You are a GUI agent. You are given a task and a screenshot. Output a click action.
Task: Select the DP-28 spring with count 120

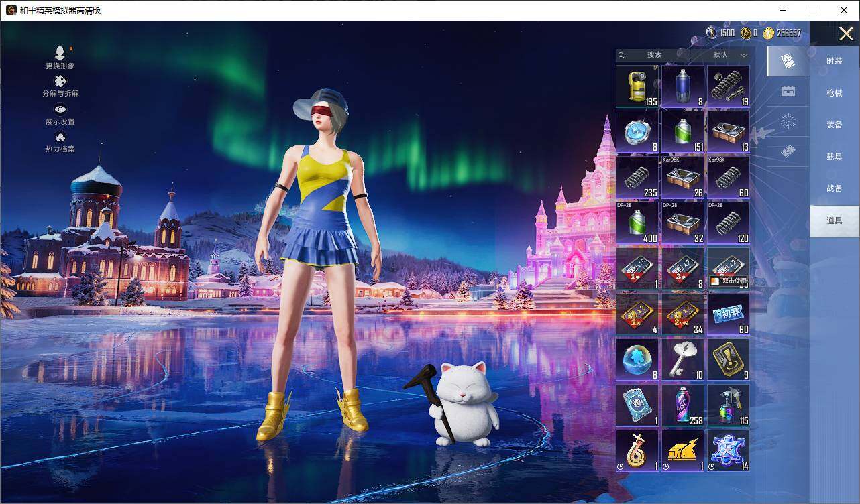(729, 223)
